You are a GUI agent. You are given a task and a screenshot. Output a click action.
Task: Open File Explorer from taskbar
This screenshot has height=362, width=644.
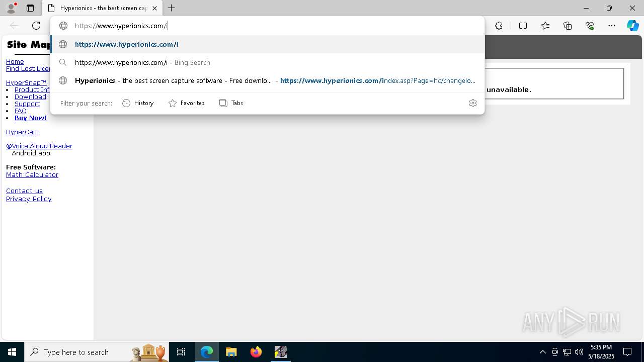pos(231,352)
